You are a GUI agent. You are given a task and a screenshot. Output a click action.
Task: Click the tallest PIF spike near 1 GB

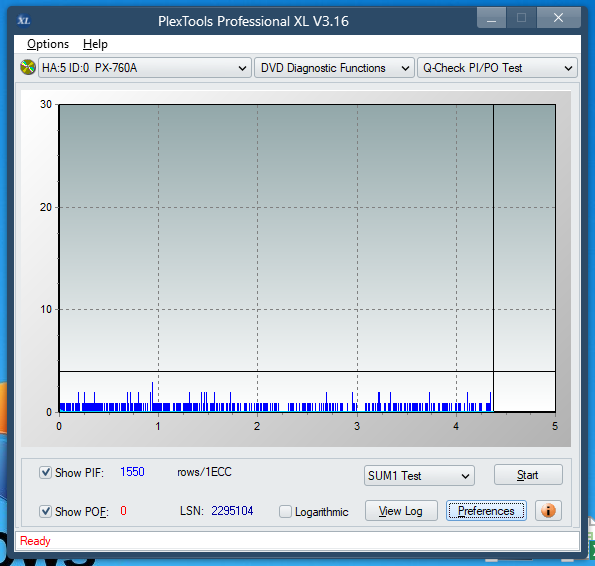click(x=152, y=396)
